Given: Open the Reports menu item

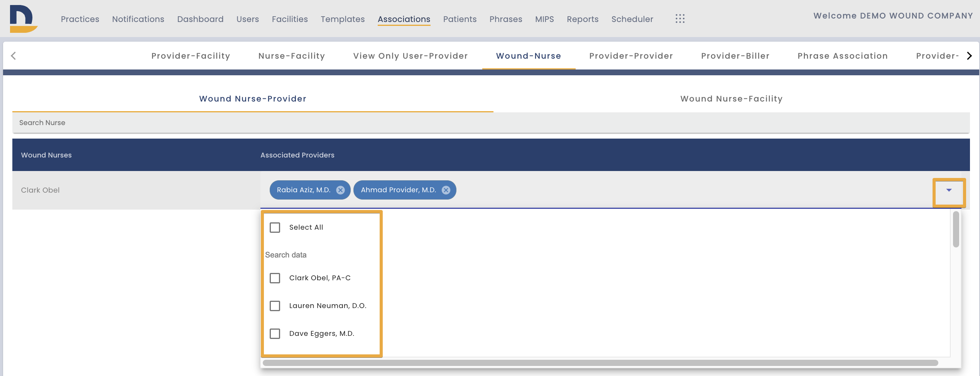Looking at the screenshot, I should 583,19.
